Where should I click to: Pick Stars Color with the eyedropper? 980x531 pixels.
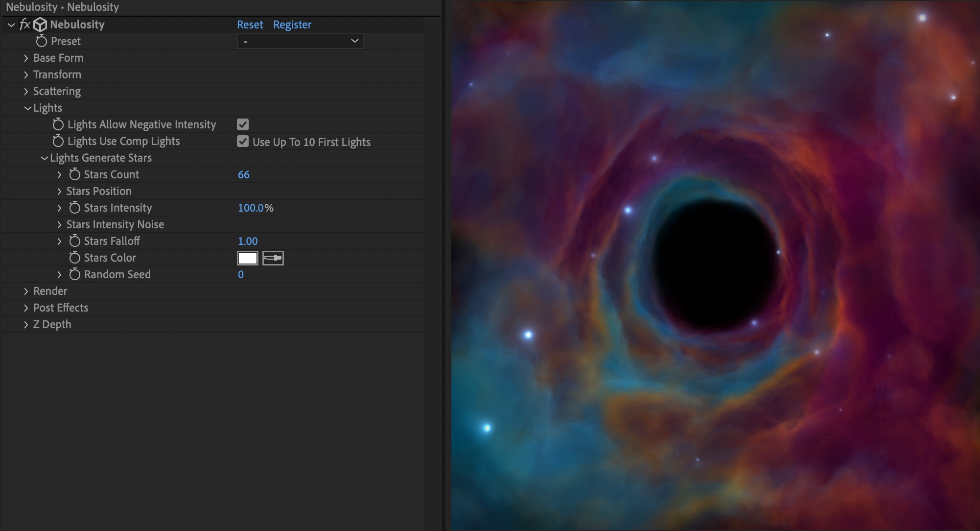(x=273, y=258)
